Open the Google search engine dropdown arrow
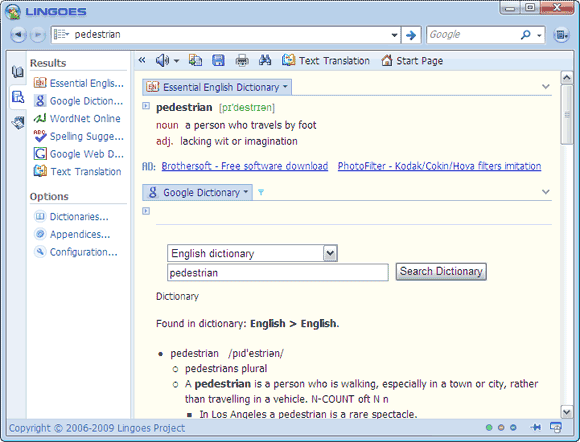Screen dimensions: 580x442 [x=539, y=36]
